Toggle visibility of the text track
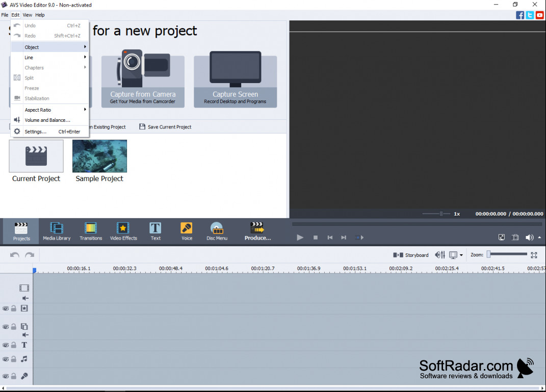This screenshot has height=392, width=546. pos(6,345)
